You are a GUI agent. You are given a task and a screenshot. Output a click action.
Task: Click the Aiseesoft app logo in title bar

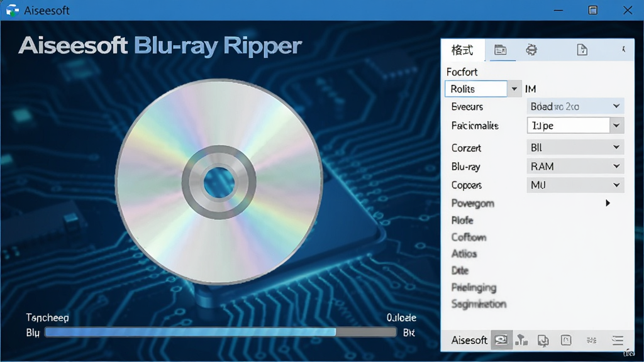(13, 10)
